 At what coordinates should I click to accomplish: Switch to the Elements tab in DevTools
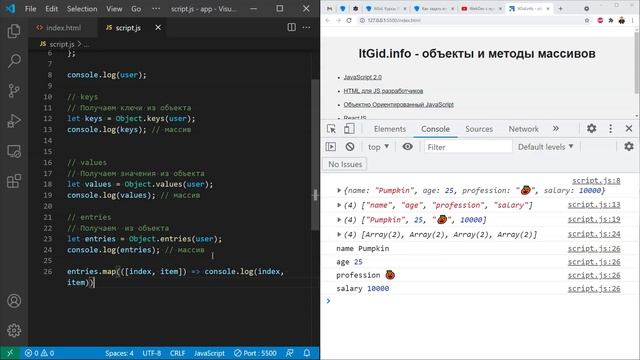[x=390, y=129]
